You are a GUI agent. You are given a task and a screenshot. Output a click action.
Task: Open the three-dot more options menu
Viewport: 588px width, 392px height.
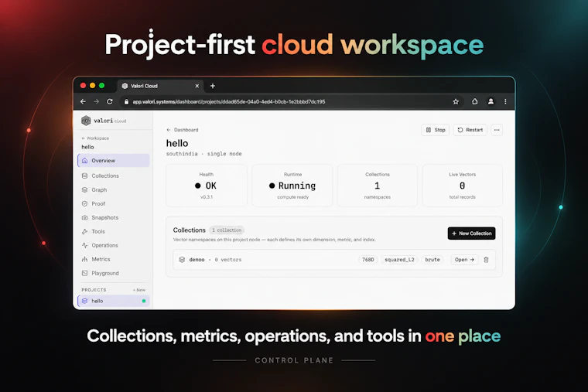coord(497,130)
